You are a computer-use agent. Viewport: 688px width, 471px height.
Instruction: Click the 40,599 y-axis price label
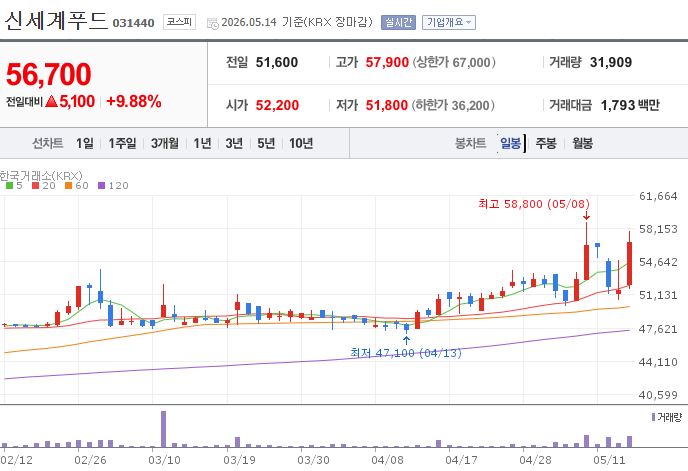click(x=658, y=395)
